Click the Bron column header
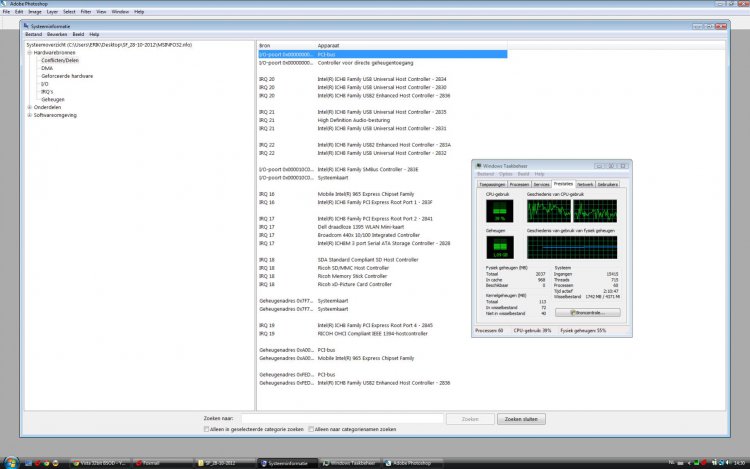Viewport: 750px width, 469px height. 286,45
